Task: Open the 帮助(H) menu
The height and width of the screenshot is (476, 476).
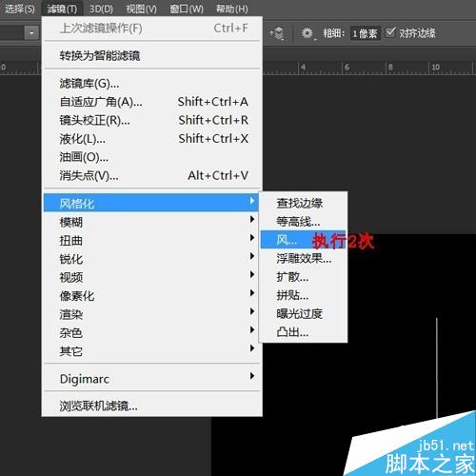Action: pos(232,9)
